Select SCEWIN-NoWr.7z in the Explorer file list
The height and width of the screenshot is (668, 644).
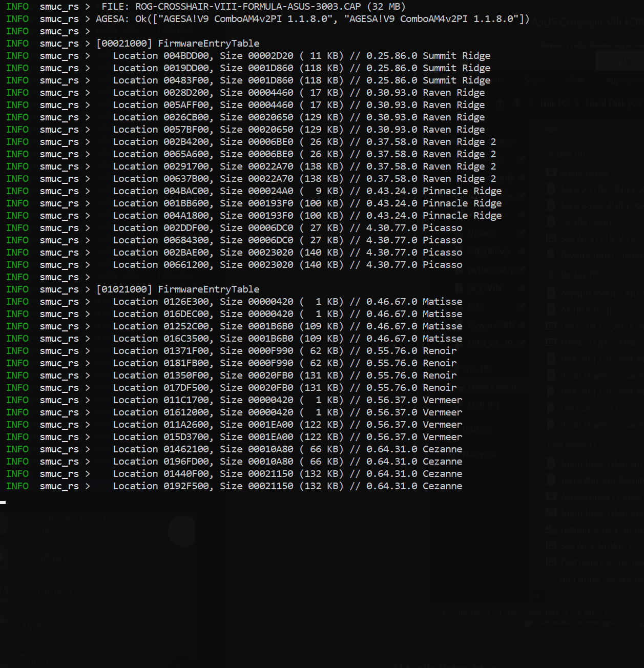597,546
